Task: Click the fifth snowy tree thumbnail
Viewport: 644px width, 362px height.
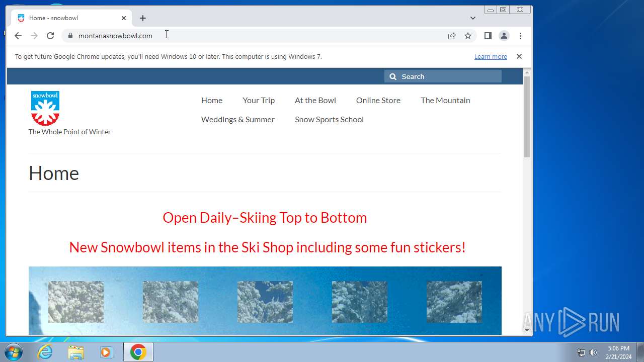Action: click(454, 302)
